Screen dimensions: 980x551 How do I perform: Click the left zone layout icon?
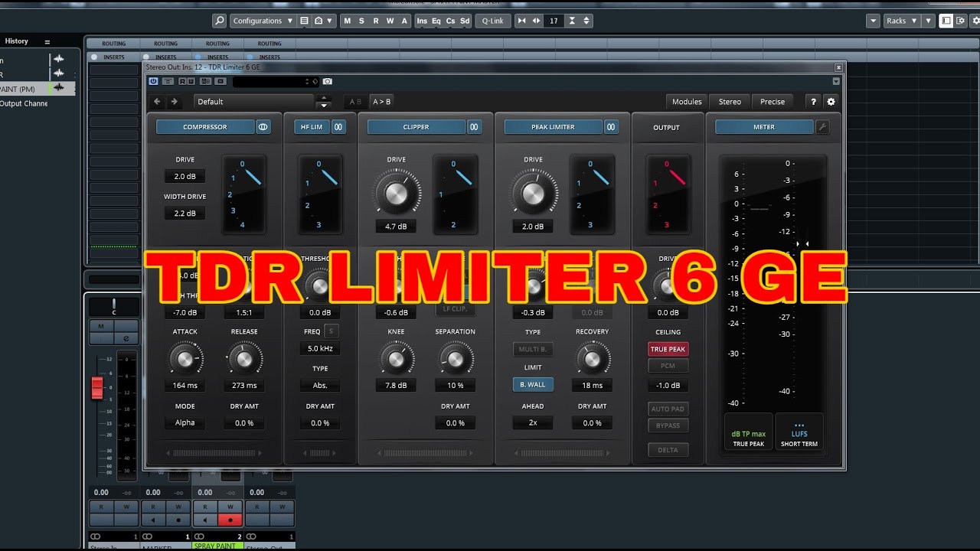pyautogui.click(x=946, y=21)
